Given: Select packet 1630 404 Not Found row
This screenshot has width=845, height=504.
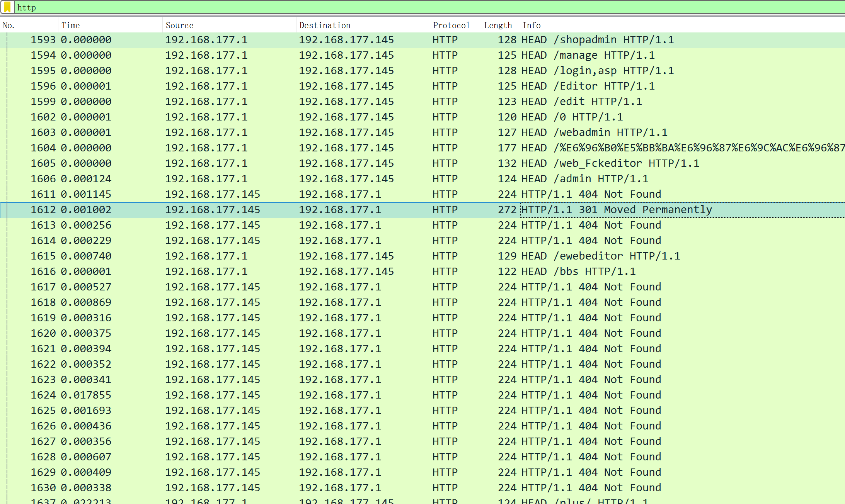Looking at the screenshot, I should 591,488.
